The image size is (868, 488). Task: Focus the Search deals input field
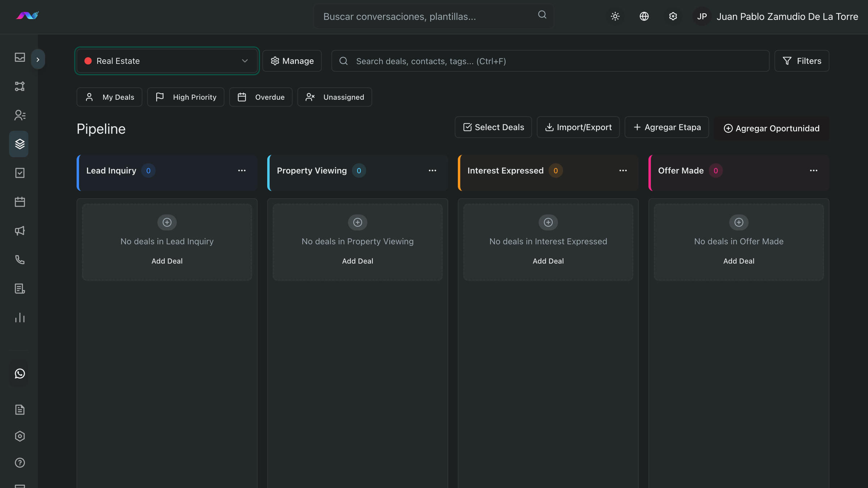tap(550, 61)
